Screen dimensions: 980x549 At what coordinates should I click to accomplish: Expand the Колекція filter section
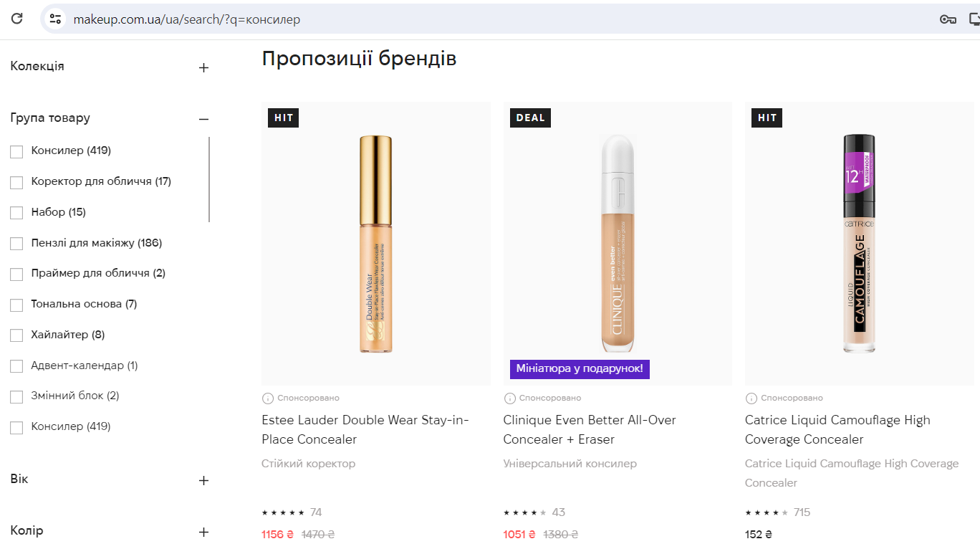tap(203, 67)
